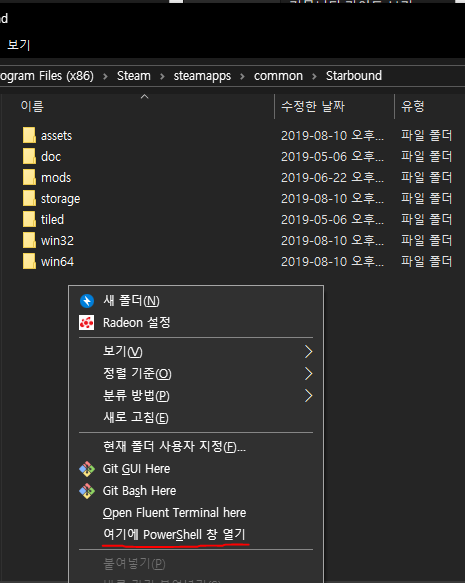Click the Git Bash Here icon
The height and width of the screenshot is (583, 465).
[87, 491]
